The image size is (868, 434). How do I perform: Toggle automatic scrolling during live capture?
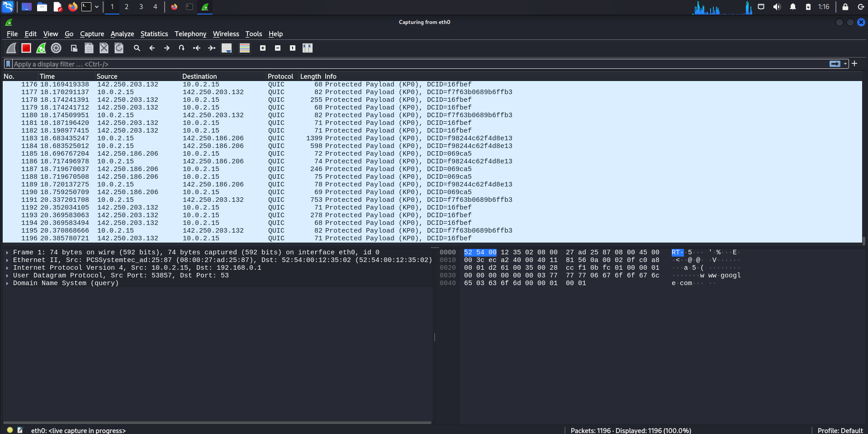(226, 48)
